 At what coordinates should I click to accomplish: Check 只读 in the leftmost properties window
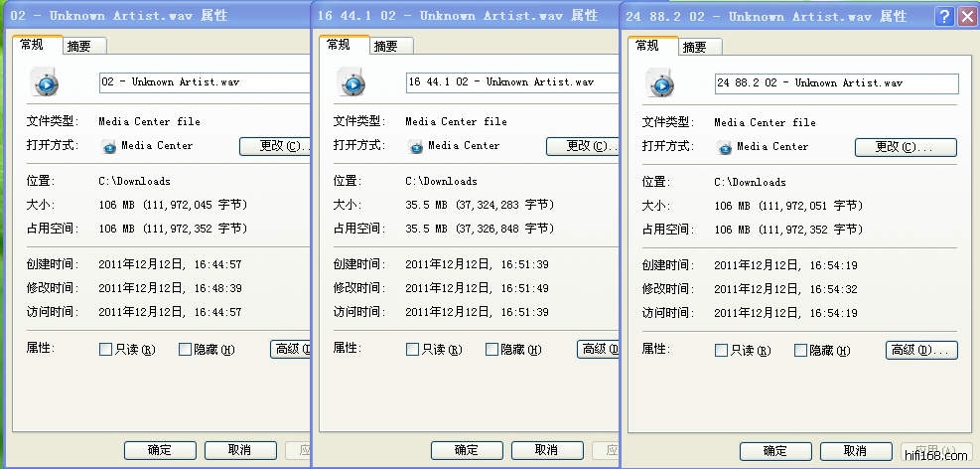[x=105, y=350]
